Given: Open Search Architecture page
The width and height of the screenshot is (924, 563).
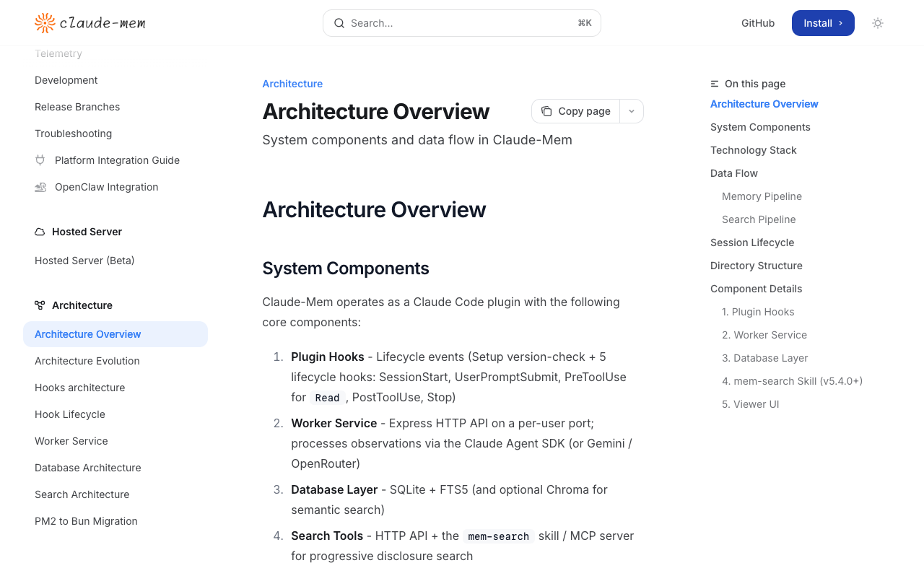Looking at the screenshot, I should click(82, 494).
